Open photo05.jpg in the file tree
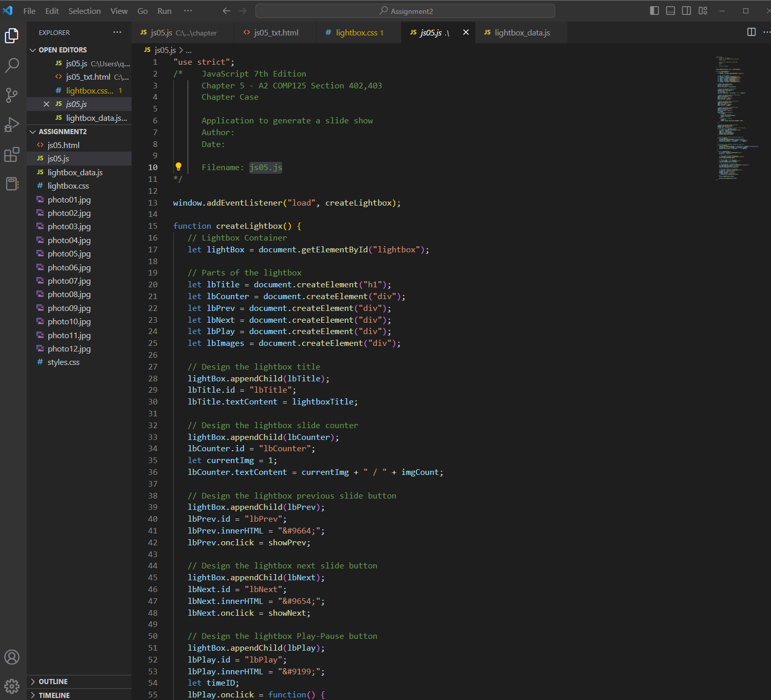 tap(79, 253)
